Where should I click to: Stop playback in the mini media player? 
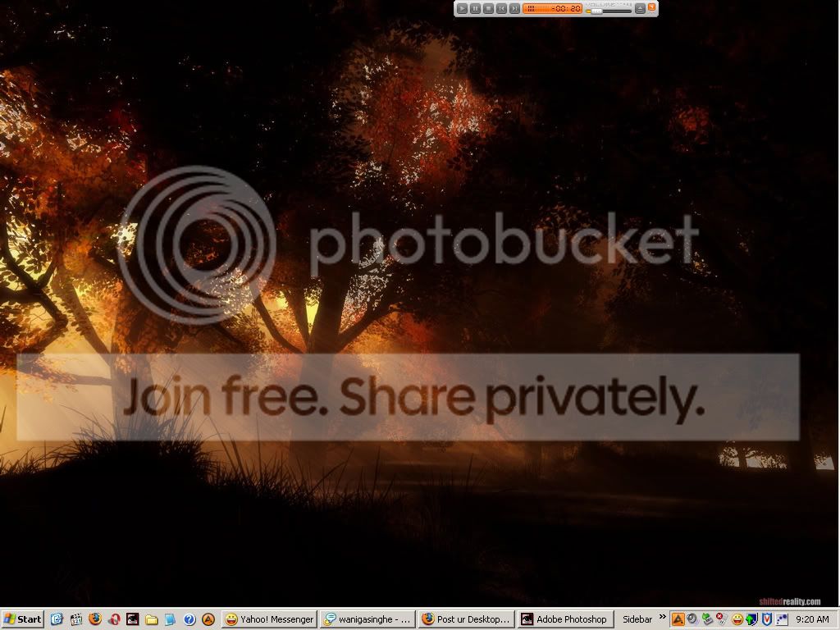click(x=488, y=8)
